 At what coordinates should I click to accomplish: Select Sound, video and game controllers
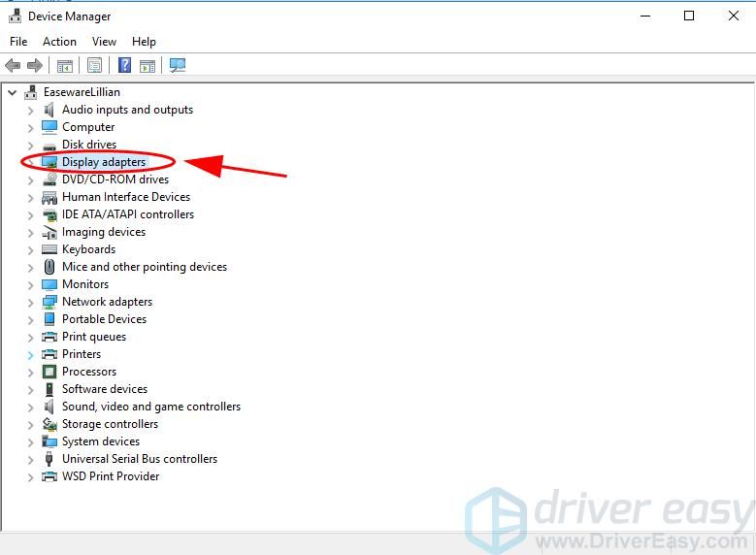[x=150, y=407]
